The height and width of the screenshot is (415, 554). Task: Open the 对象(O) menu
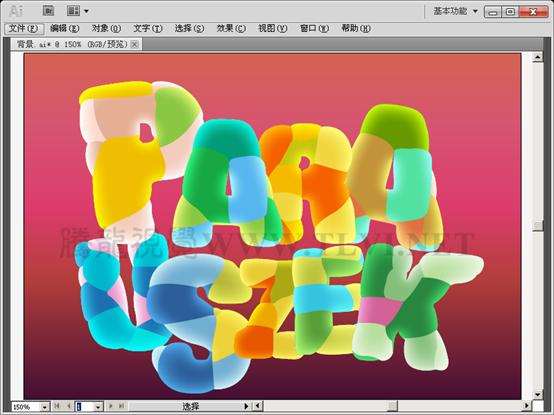pos(106,29)
